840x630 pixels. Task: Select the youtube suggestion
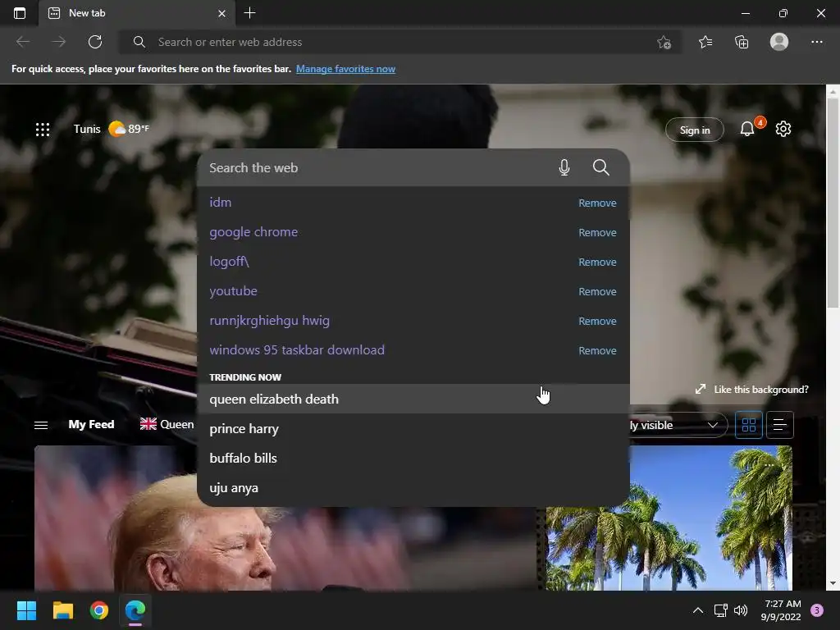click(233, 291)
